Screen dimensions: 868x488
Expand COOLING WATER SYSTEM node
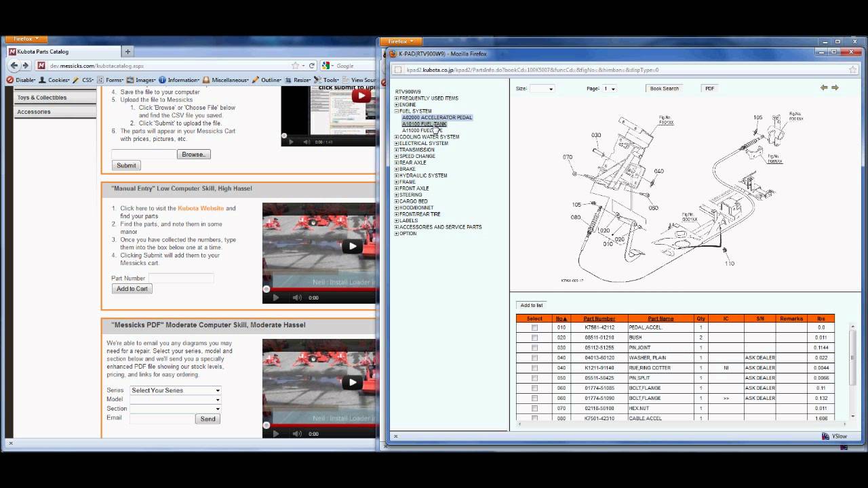397,137
